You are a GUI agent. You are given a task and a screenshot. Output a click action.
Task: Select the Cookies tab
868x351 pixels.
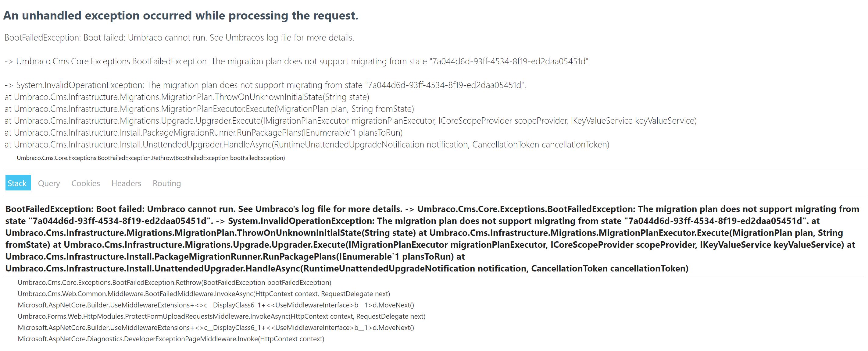click(86, 183)
